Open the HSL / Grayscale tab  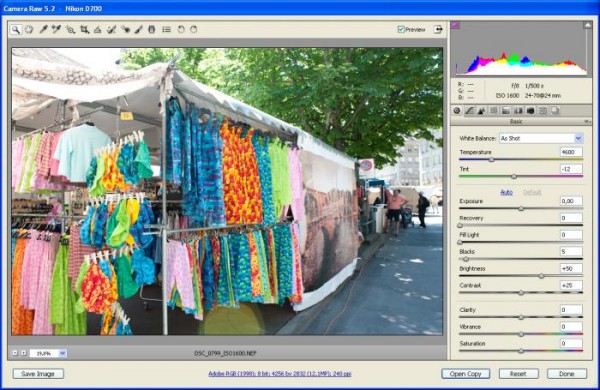[x=494, y=111]
